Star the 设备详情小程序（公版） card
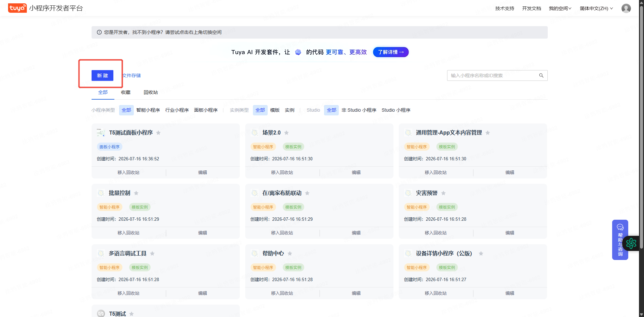 click(x=481, y=254)
